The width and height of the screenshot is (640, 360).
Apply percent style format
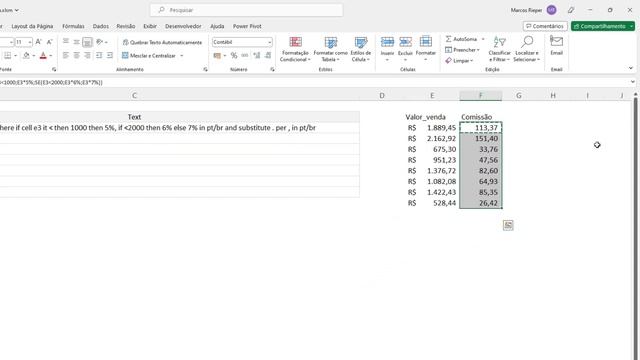click(234, 56)
